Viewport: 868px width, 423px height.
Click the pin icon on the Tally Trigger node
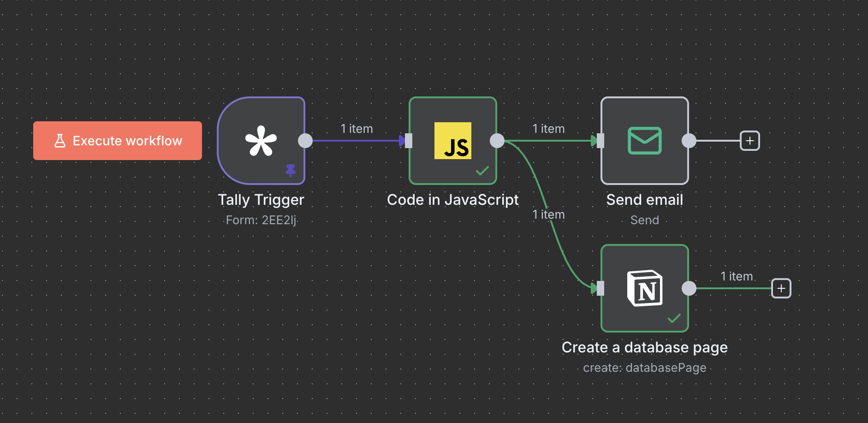coord(290,170)
